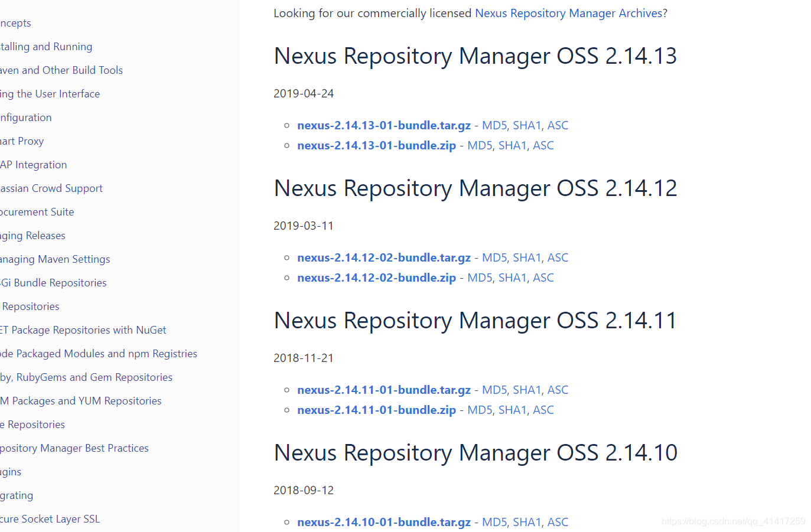Open Staging Releases sidebar page
The height and width of the screenshot is (532, 811).
[x=33, y=236]
